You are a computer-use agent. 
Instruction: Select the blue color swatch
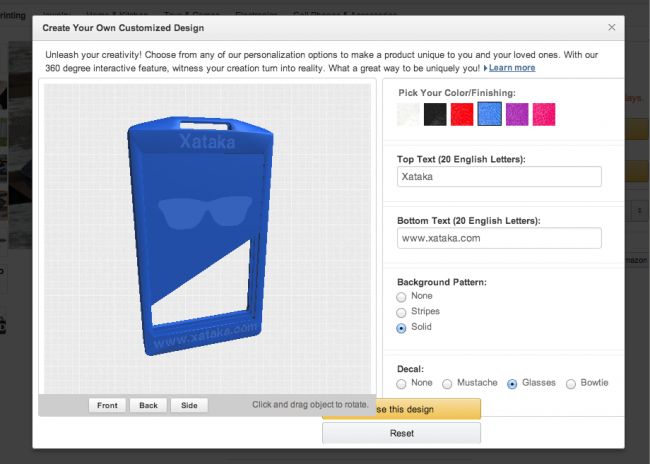pyautogui.click(x=489, y=114)
